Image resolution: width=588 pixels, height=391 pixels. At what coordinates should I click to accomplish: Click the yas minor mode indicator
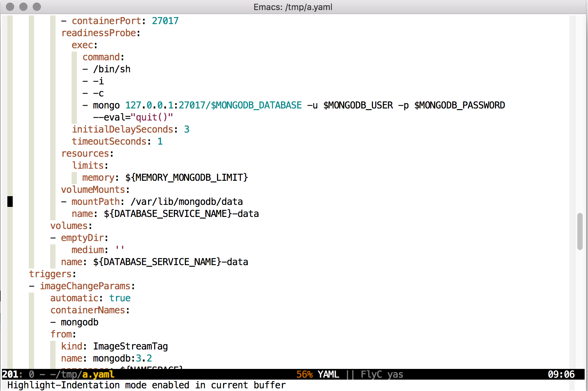395,374
